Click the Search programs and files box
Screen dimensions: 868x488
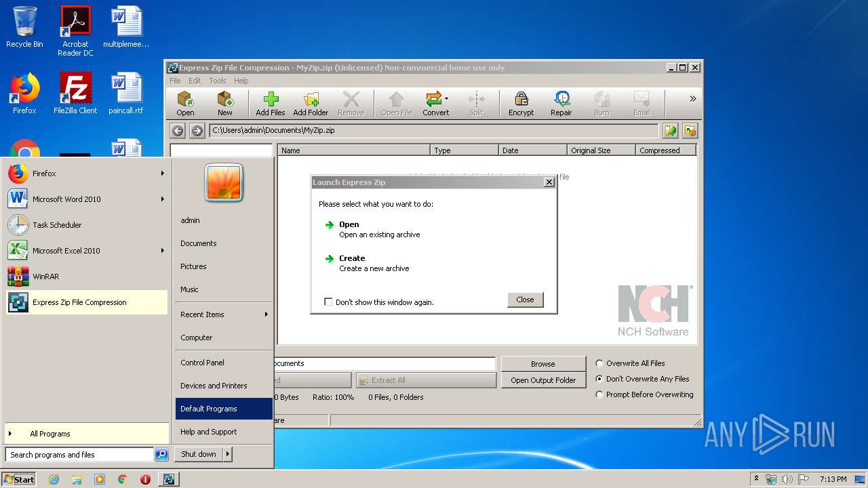pos(79,455)
